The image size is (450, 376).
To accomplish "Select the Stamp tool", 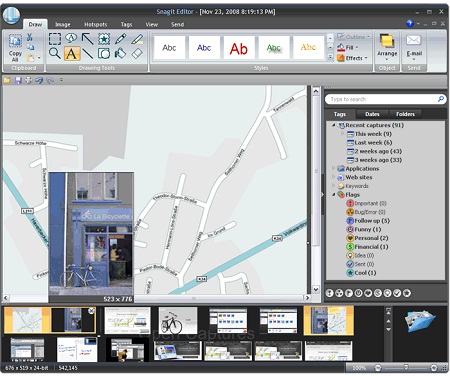I will tap(104, 39).
